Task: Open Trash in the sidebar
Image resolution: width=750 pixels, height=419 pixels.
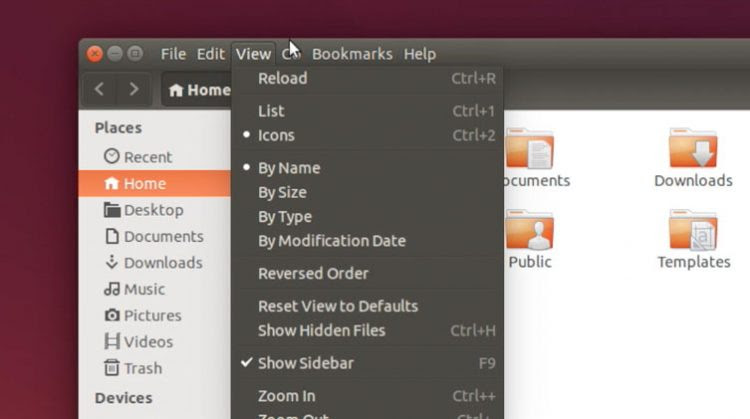Action: coord(154,368)
